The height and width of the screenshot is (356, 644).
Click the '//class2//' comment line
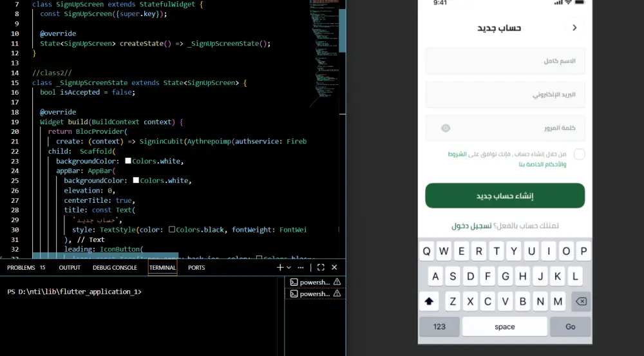click(x=52, y=73)
